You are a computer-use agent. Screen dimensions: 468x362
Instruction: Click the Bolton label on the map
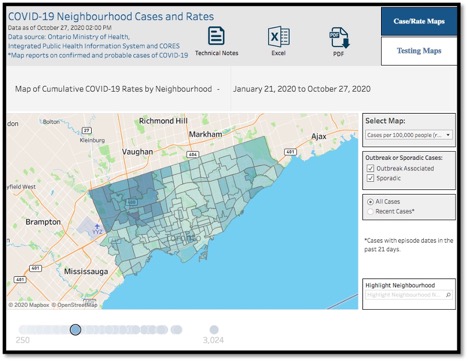pyautogui.click(x=51, y=122)
